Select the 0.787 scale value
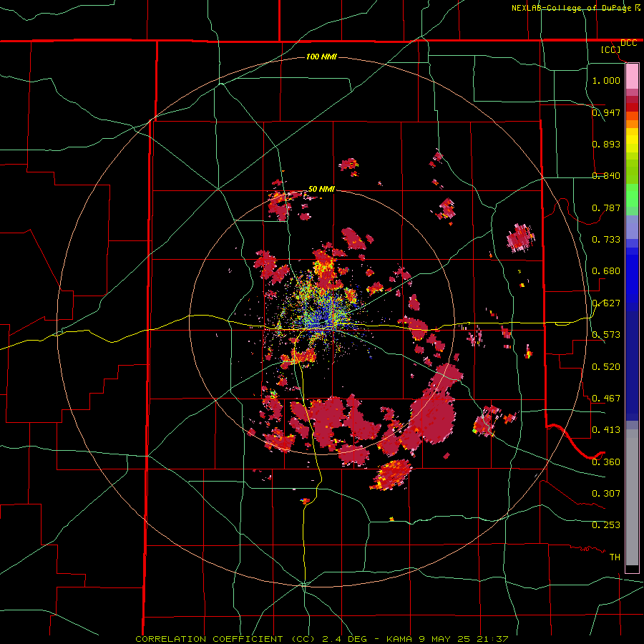Image resolution: width=644 pixels, height=644 pixels. click(x=606, y=208)
